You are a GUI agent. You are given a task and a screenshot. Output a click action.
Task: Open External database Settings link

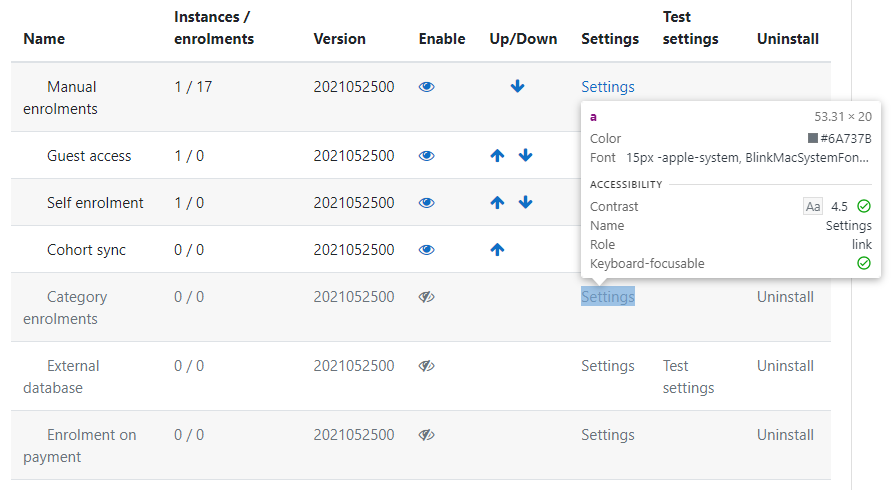click(x=608, y=366)
